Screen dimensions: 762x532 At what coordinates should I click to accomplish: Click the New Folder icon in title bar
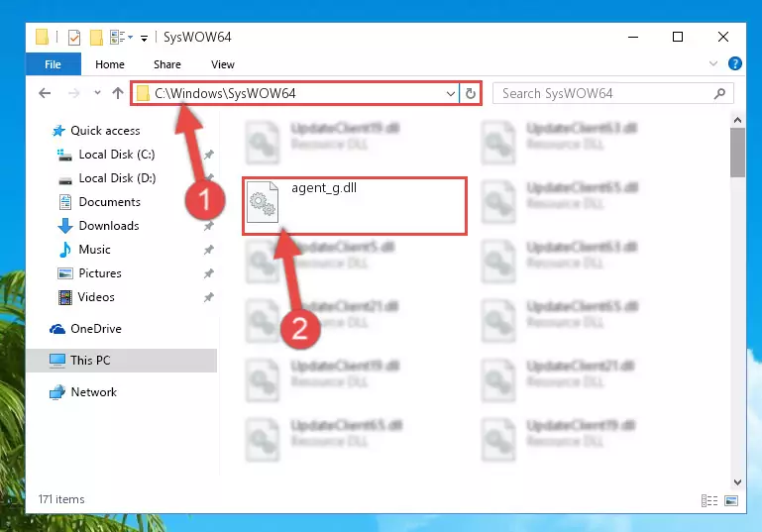(x=96, y=38)
